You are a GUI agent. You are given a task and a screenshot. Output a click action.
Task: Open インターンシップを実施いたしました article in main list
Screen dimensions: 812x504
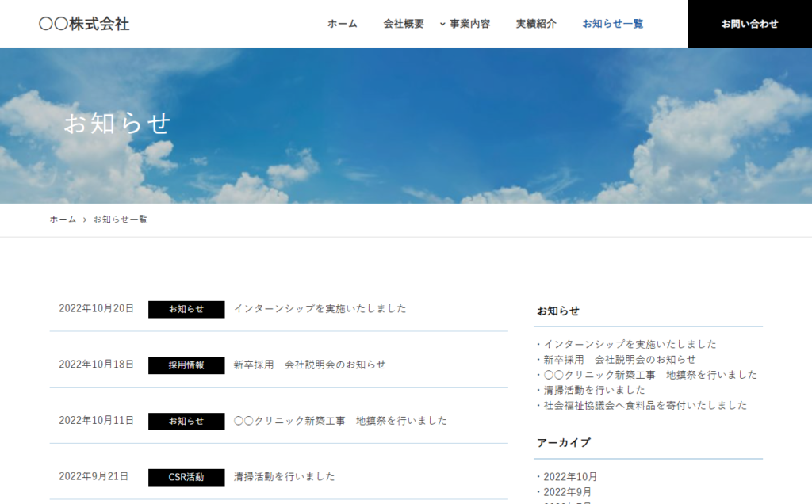pos(320,309)
